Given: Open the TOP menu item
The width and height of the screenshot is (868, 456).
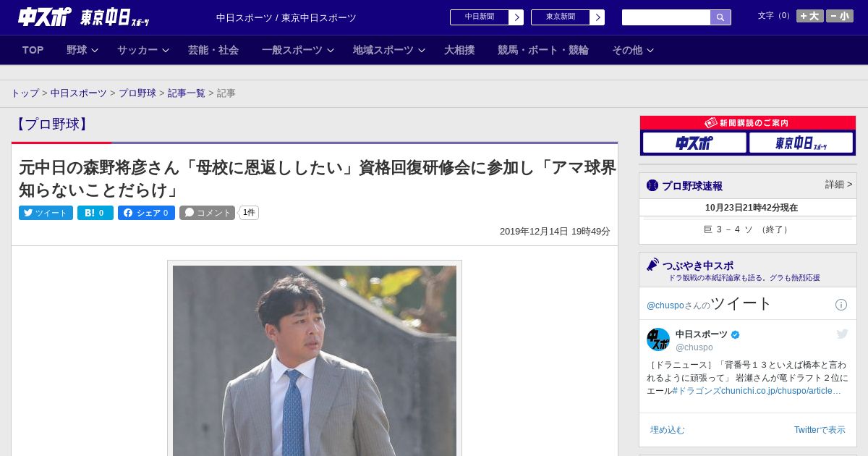Looking at the screenshot, I should 33,50.
